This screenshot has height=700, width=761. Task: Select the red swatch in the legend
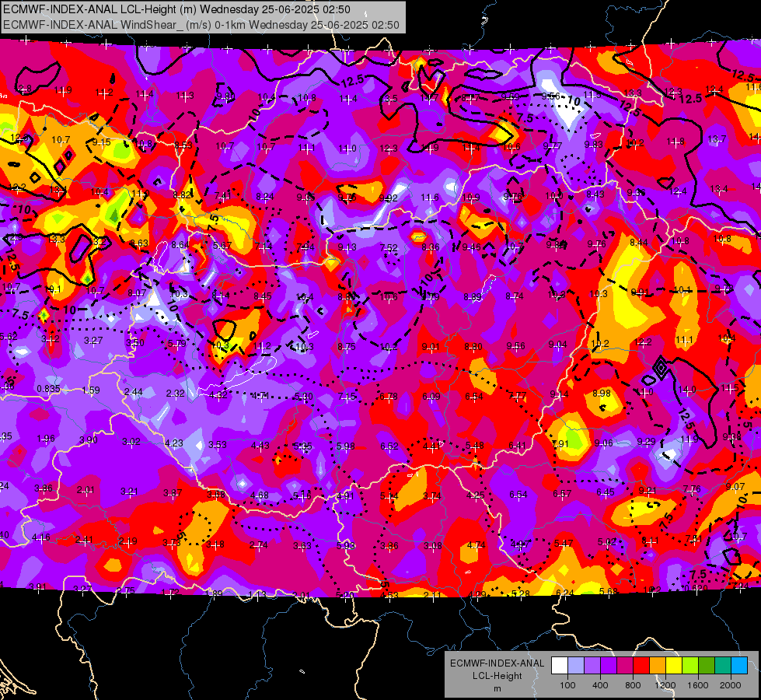tap(641, 665)
